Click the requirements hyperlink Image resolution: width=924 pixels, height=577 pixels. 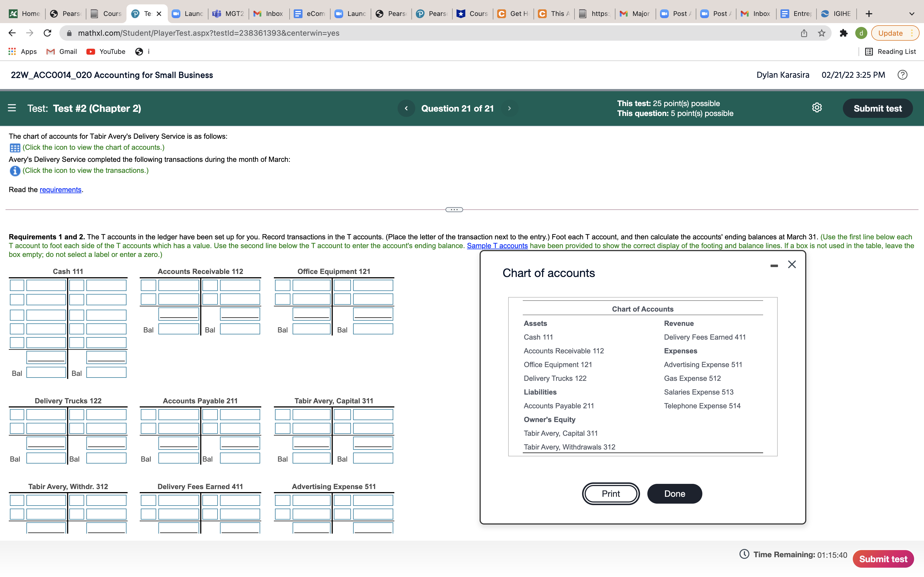(x=61, y=190)
